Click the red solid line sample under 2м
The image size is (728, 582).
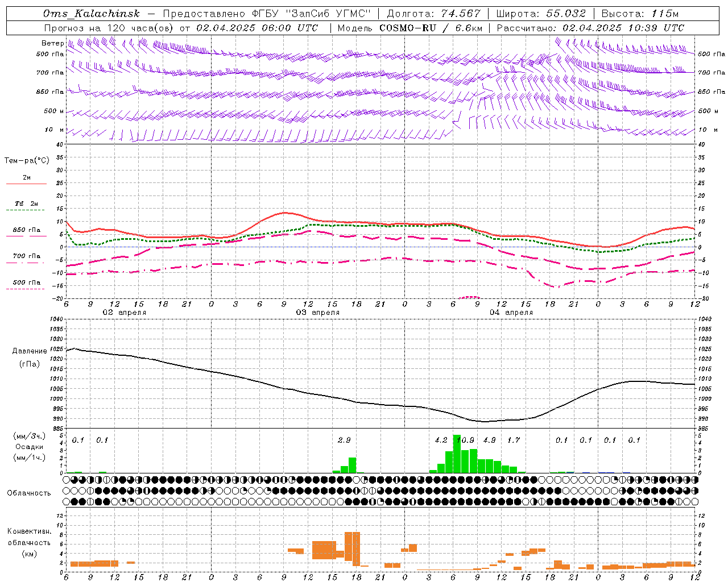pos(26,184)
